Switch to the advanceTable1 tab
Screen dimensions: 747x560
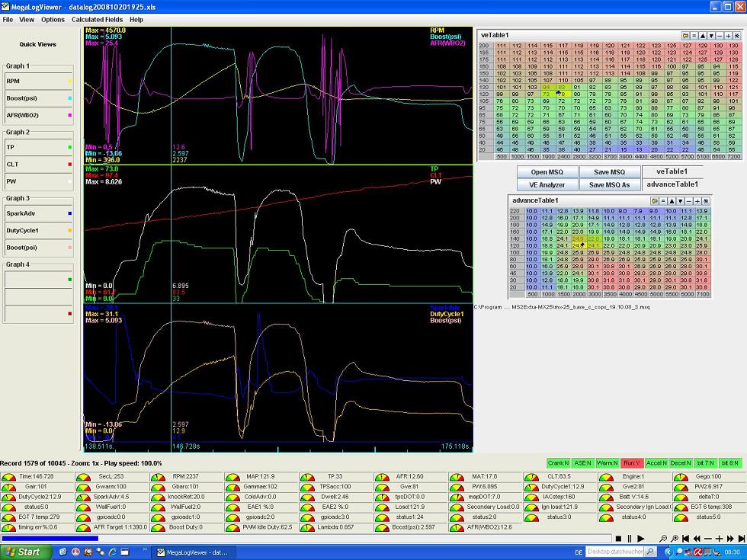pos(672,184)
